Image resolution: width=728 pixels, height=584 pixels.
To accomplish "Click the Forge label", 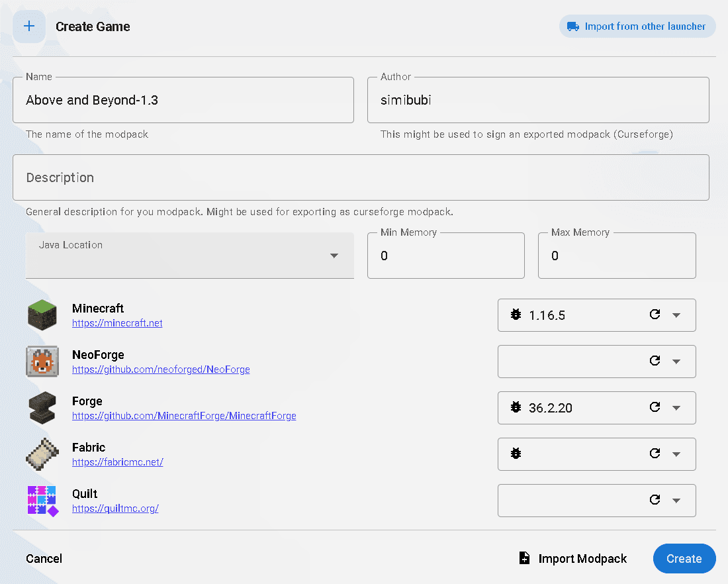I will coord(87,401).
